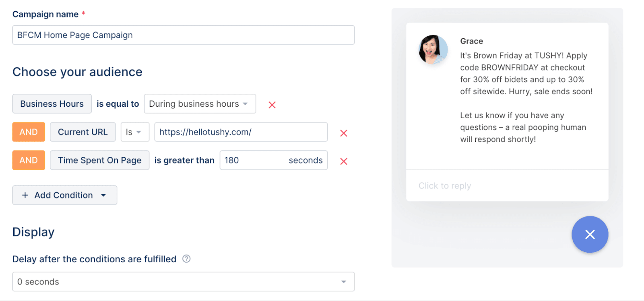Delete the Current URL condition

pos(344,133)
